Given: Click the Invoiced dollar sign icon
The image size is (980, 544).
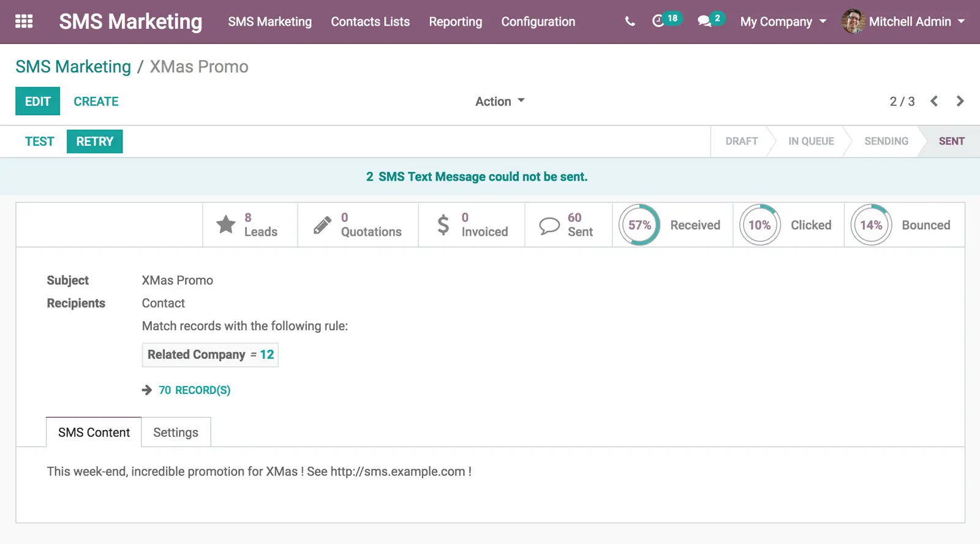Looking at the screenshot, I should click(x=443, y=225).
